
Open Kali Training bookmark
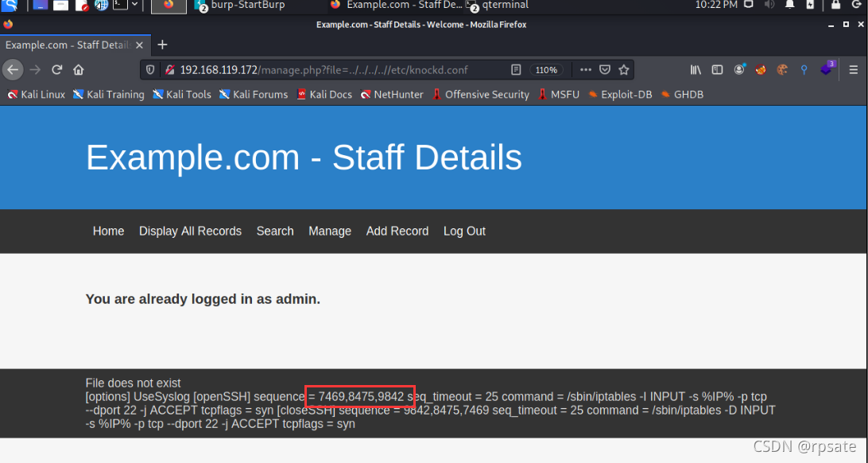[x=109, y=95]
